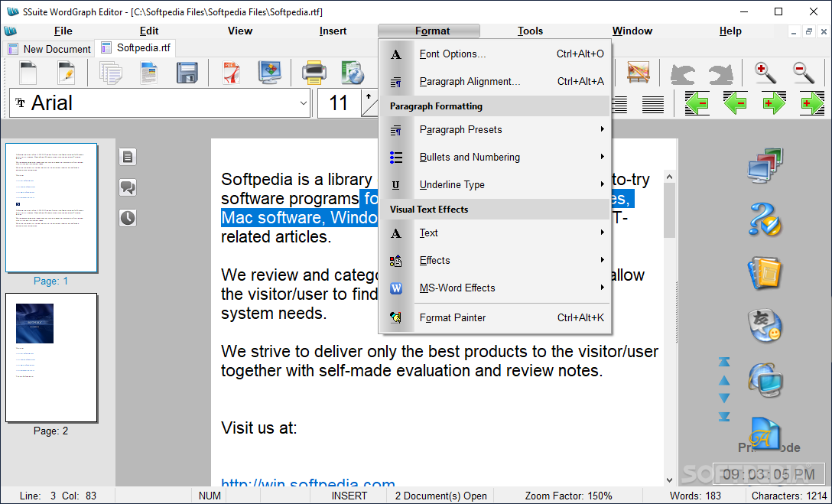Click the 2 Document(s) Open status text
This screenshot has height=504, width=832.
pos(440,496)
